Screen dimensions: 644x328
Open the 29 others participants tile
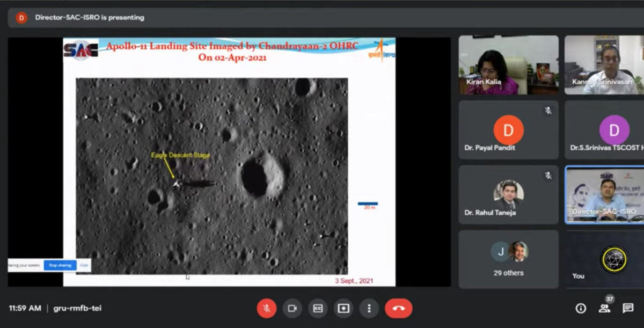pyautogui.click(x=508, y=260)
